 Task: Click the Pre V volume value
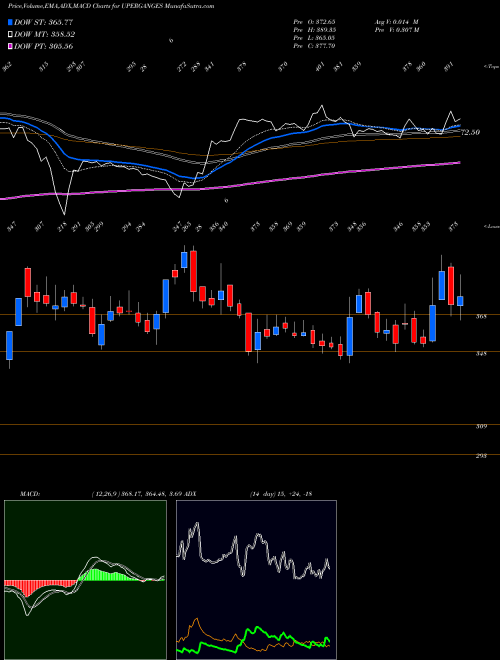[x=396, y=30]
